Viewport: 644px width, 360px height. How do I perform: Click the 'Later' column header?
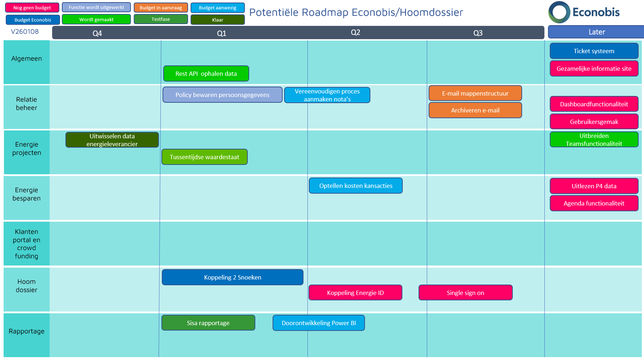pos(597,32)
